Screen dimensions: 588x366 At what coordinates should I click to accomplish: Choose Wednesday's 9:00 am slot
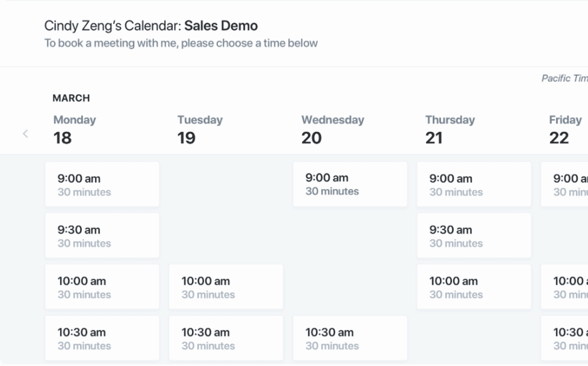(x=350, y=184)
